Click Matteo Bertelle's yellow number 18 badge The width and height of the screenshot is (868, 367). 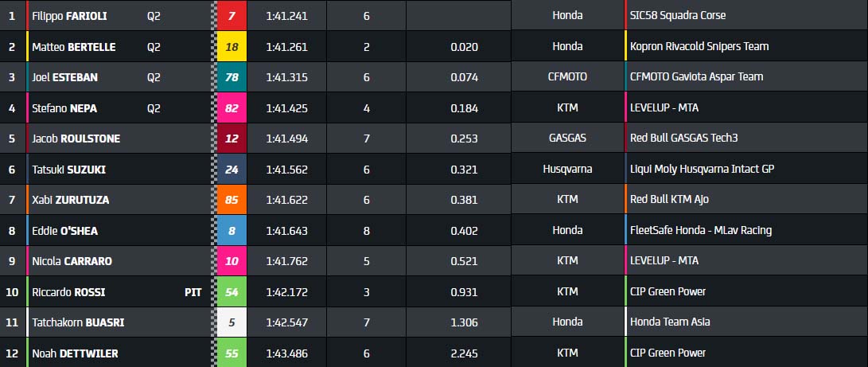point(232,47)
